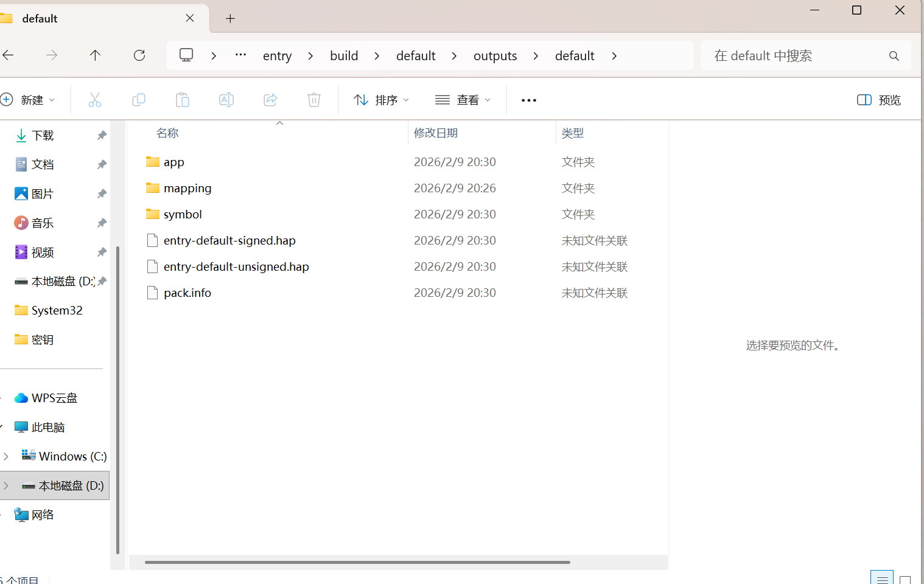924x584 pixels.
Task: Click the Cut scissors icon
Action: click(95, 100)
